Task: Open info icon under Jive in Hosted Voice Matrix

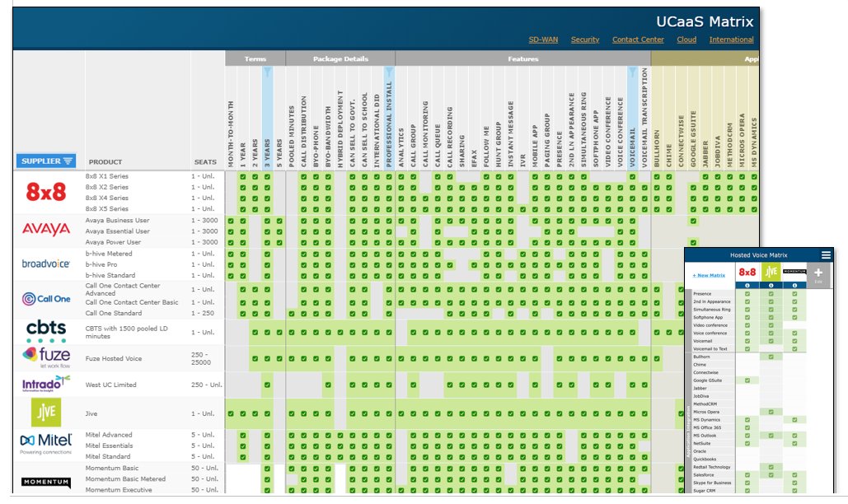Action: tap(771, 285)
